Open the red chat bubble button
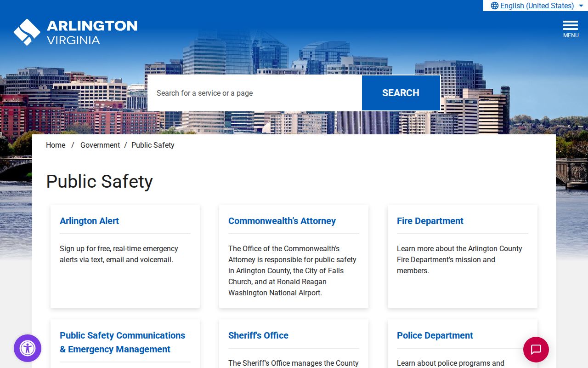Viewport: 588px width, 368px height. click(x=536, y=350)
